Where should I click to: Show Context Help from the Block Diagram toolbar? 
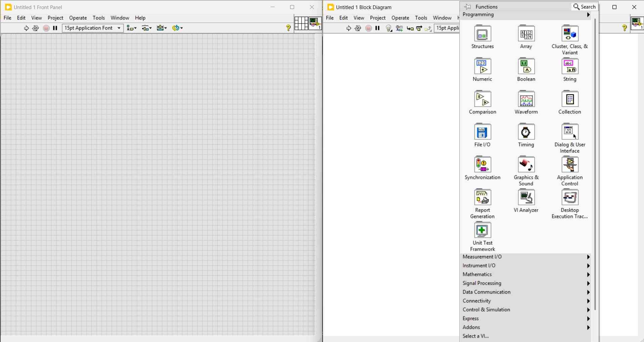[625, 28]
